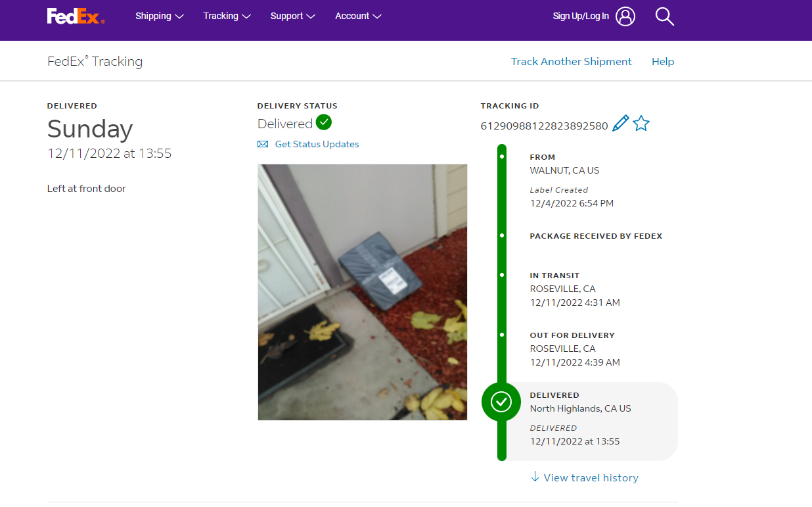Expand the Tracking dropdown menu
This screenshot has height=507, width=812.
(x=227, y=16)
